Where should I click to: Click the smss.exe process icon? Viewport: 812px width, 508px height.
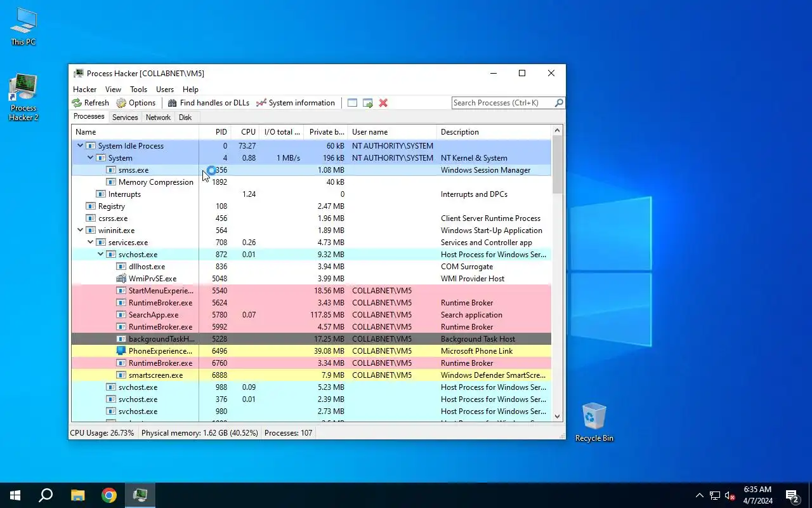tap(111, 170)
